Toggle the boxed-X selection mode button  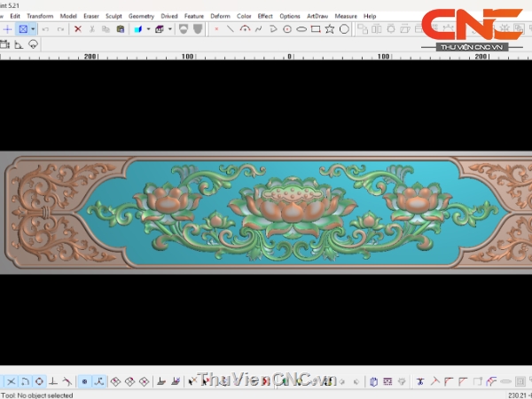click(23, 29)
